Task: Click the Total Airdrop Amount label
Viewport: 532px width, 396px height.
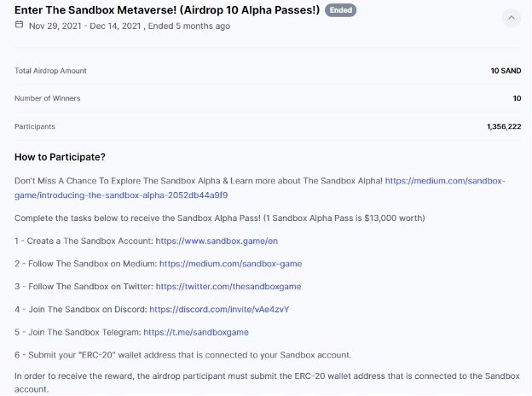Action: 50,71
